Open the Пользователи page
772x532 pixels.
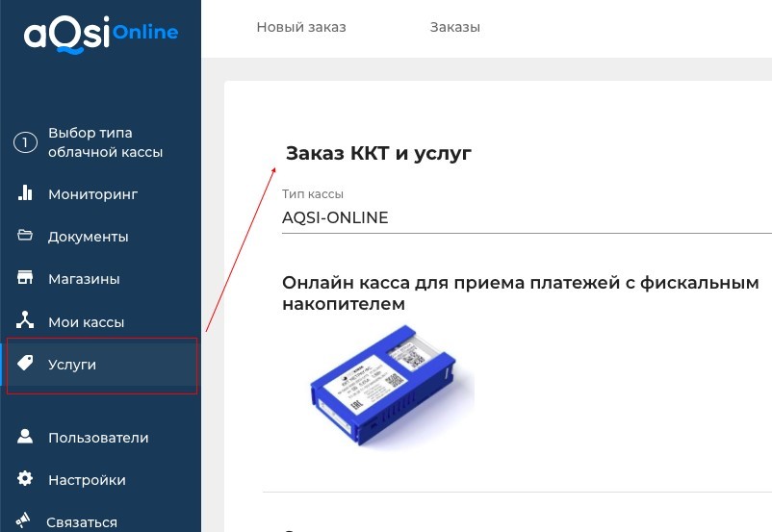[100, 438]
